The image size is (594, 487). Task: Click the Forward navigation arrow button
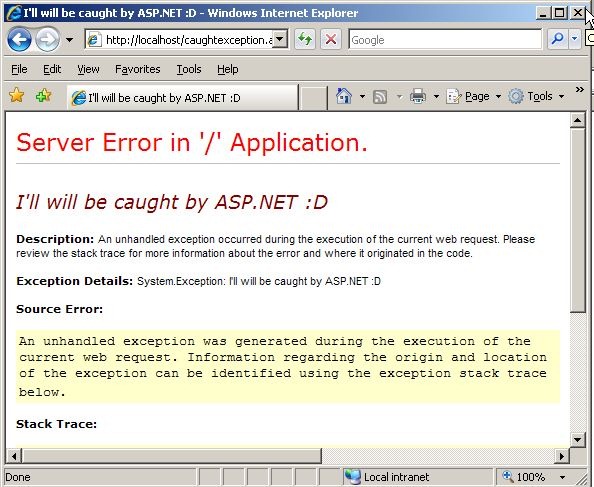pos(47,39)
